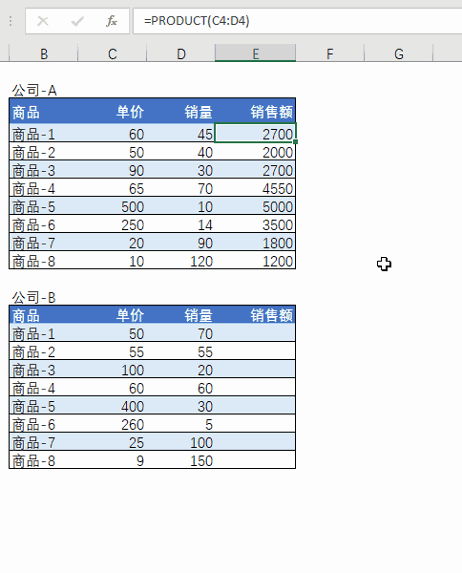This screenshot has width=462, height=573.
Task: Select 公司-B 单价 cell with value 9
Action: [112, 460]
